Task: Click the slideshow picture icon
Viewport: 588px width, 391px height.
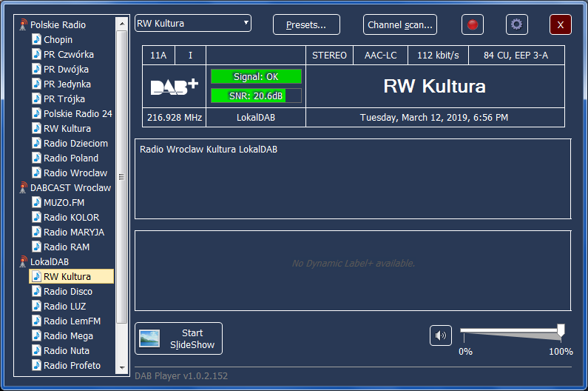Action: tap(150, 338)
